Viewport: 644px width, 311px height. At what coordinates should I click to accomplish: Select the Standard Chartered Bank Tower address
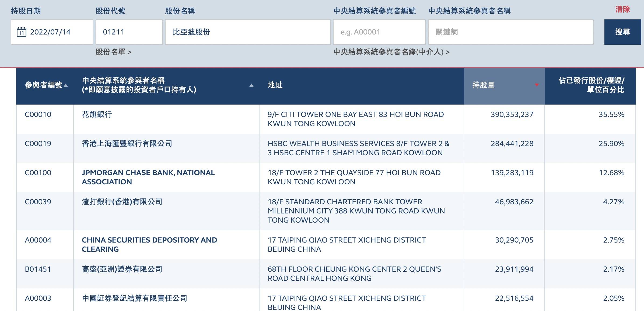tap(356, 211)
